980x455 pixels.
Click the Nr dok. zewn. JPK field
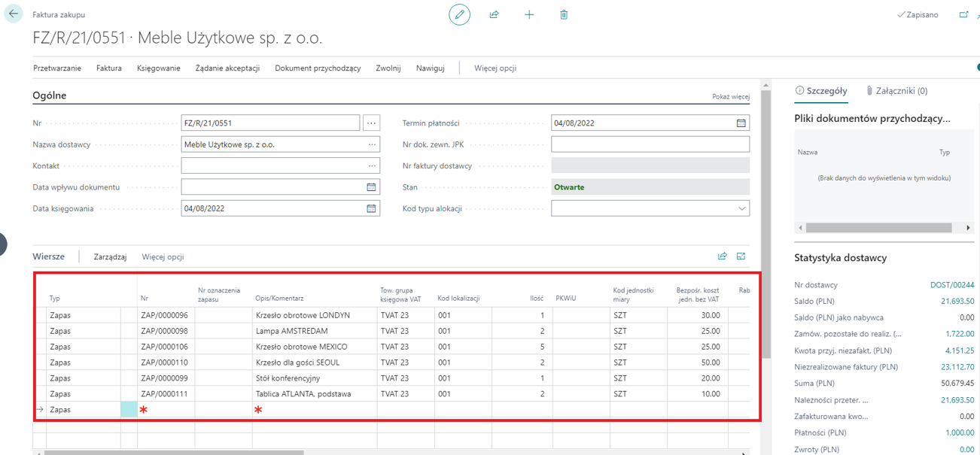point(650,144)
